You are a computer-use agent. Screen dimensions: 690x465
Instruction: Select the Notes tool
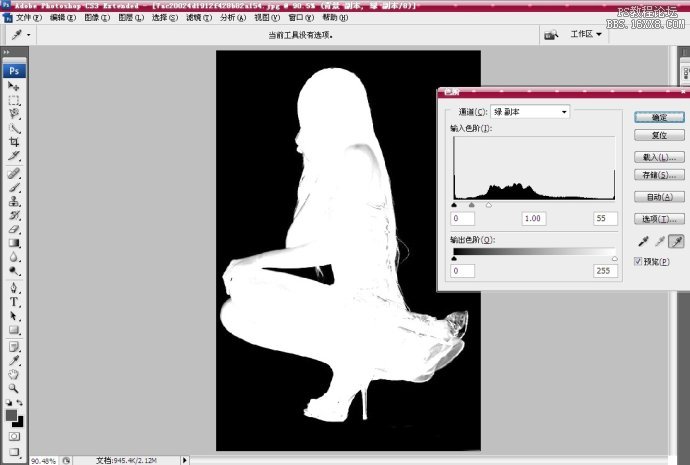14,347
